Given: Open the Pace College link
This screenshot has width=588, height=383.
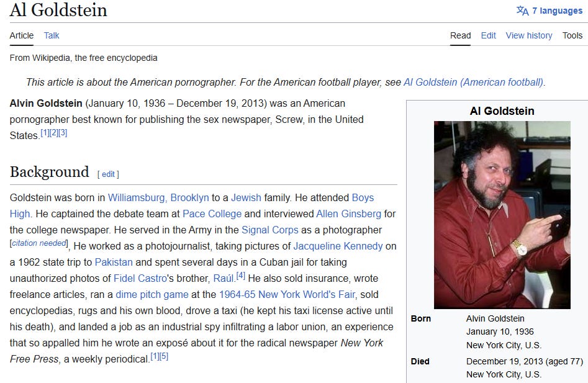Looking at the screenshot, I should click(x=212, y=214).
